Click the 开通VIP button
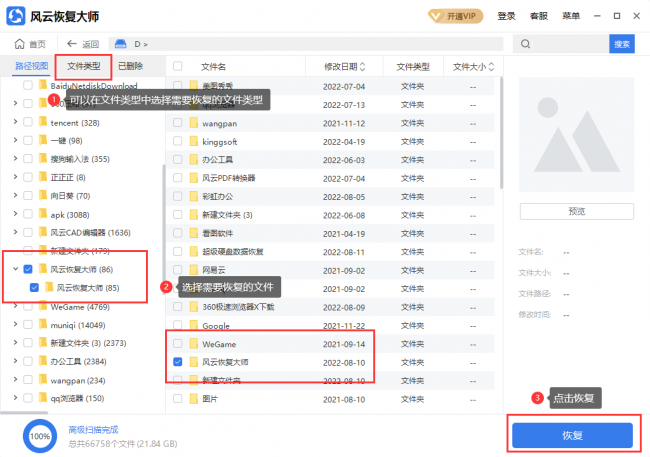 click(456, 17)
